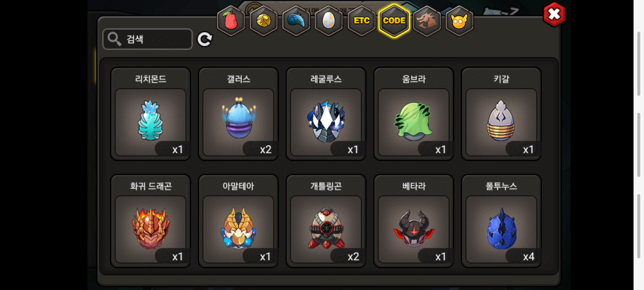This screenshot has width=644, height=290.
Task: Open the red fruit food category
Action: pos(231,21)
